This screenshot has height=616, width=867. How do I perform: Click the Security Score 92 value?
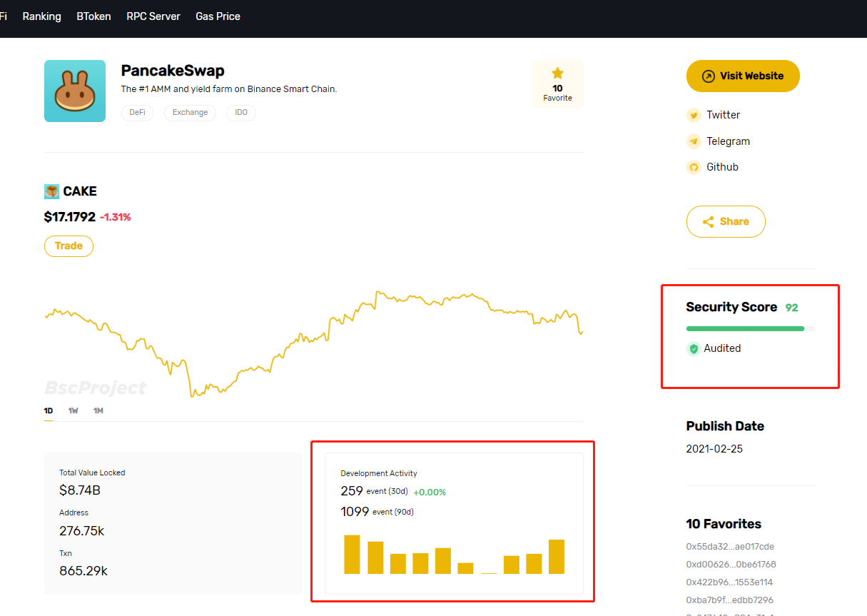pos(791,308)
